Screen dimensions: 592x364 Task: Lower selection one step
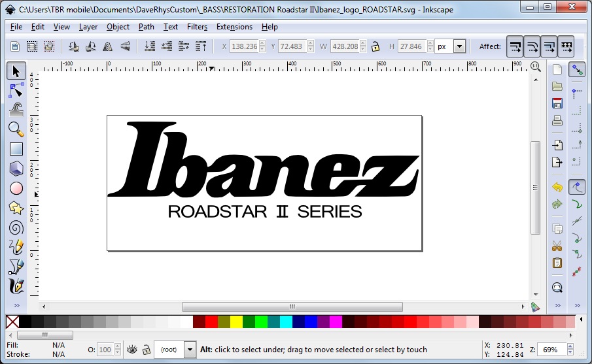pyautogui.click(x=167, y=46)
